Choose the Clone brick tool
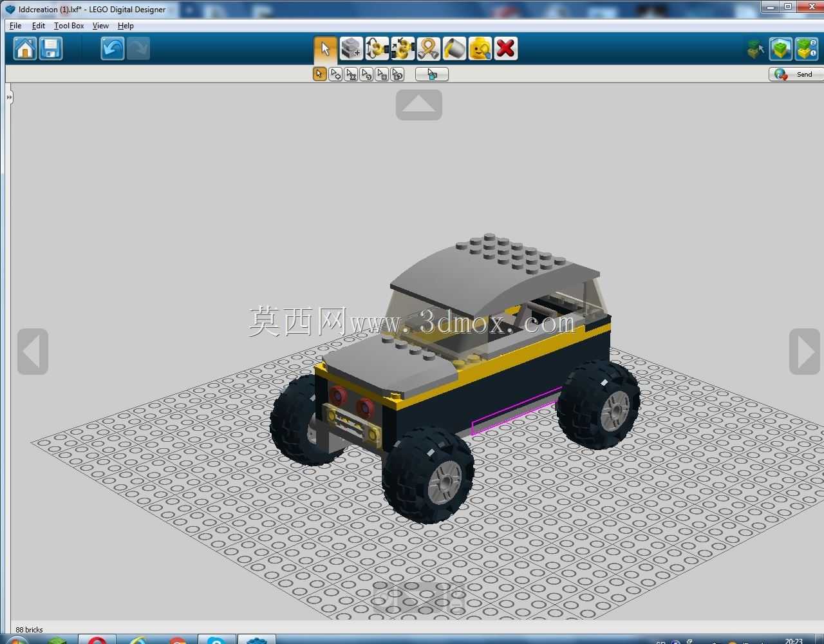Viewport: 824px width, 644px height. coord(351,48)
